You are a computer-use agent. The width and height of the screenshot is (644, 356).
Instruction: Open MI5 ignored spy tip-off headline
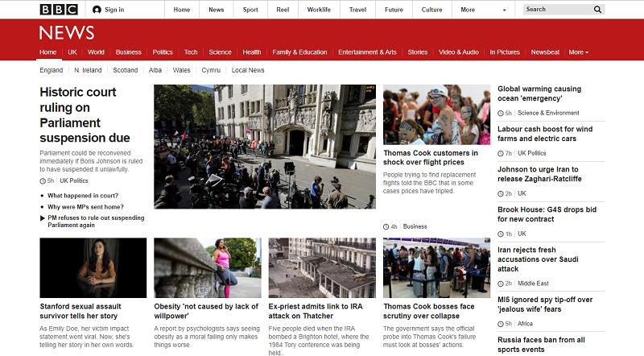coord(545,304)
